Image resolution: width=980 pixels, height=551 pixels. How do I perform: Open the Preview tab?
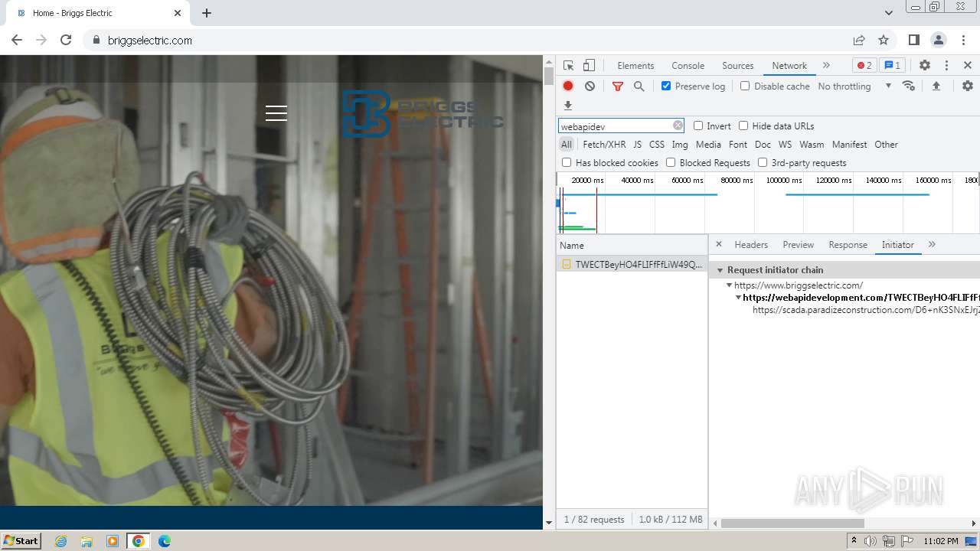(x=798, y=244)
